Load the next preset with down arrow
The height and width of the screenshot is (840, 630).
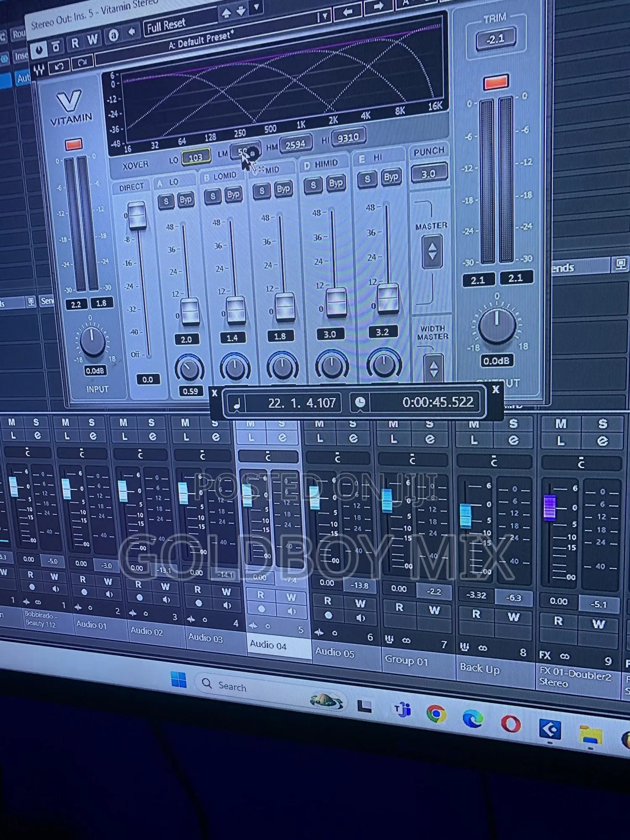[x=241, y=10]
